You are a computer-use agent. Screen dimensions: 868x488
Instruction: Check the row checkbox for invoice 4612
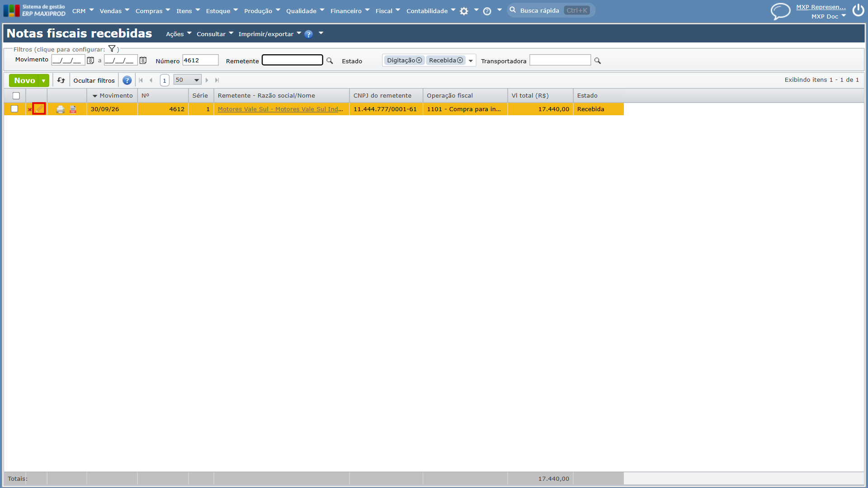click(14, 109)
